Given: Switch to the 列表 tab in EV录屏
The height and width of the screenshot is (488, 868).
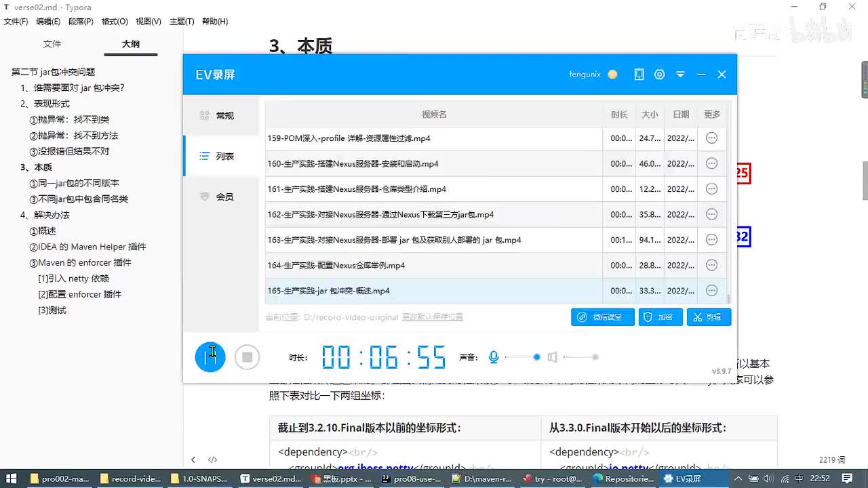Looking at the screenshot, I should [x=221, y=157].
